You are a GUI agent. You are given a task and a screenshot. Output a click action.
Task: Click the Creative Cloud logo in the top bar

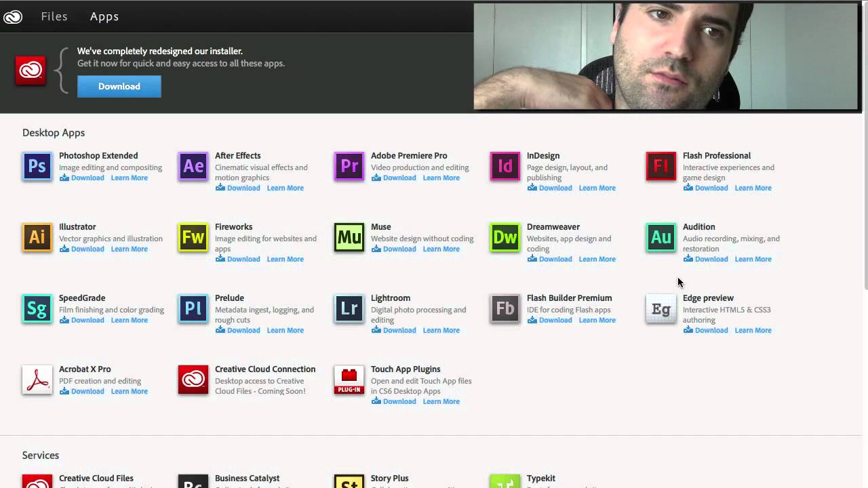tap(13, 17)
